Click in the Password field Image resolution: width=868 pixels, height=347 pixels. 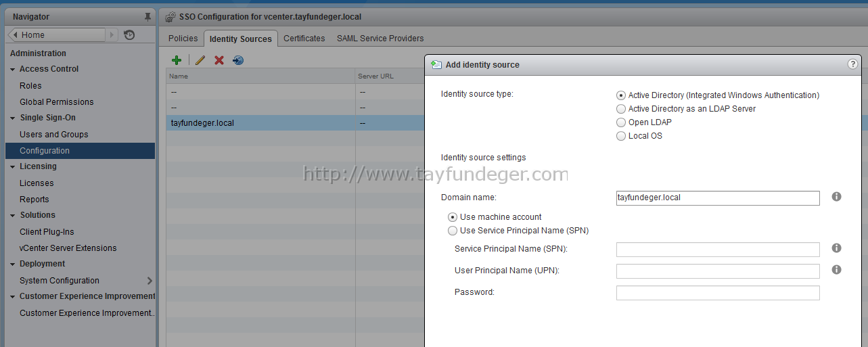tap(718, 293)
